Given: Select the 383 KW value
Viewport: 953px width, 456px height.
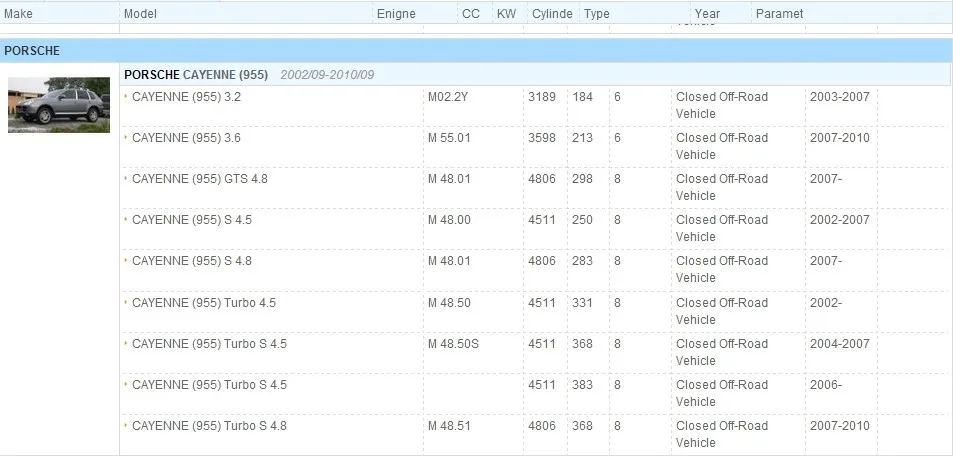Looking at the screenshot, I should [x=582, y=385].
